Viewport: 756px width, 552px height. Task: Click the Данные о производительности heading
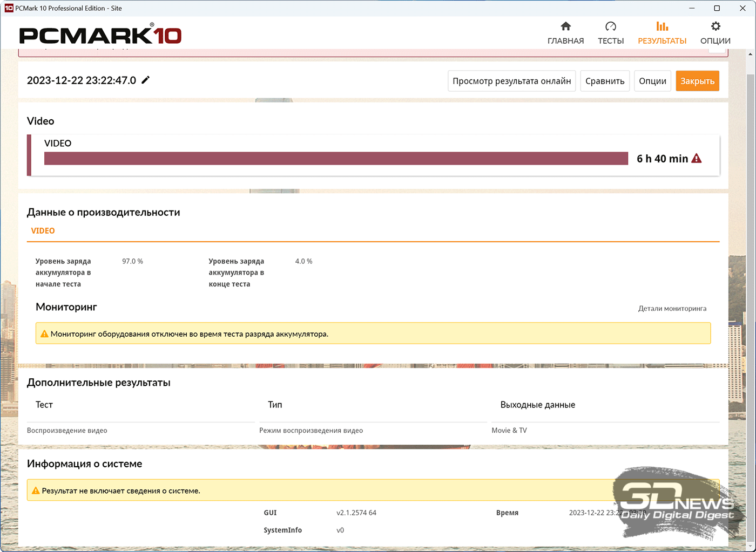point(104,213)
